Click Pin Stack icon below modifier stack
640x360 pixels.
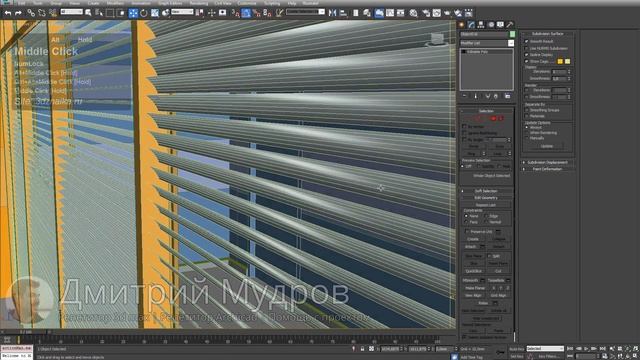[464, 96]
